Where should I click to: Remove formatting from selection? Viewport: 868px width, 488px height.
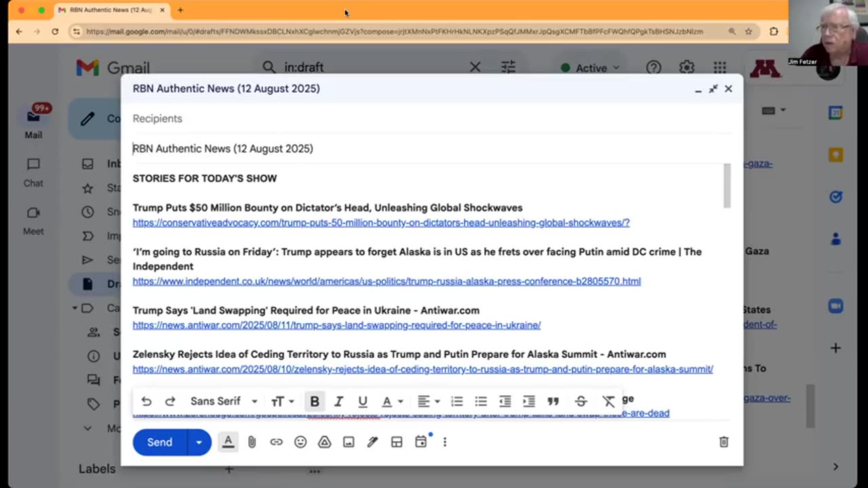tap(609, 401)
